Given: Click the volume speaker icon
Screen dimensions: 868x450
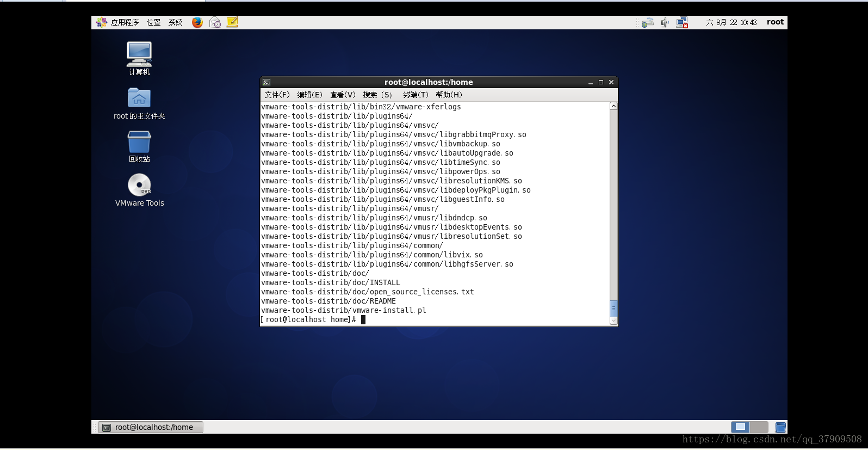Looking at the screenshot, I should 665,22.
